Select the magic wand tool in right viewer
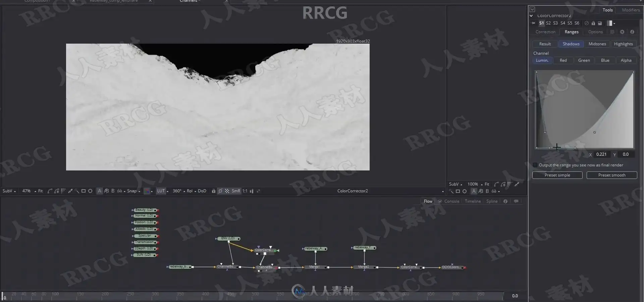Viewport: 644px width, 302px height. [x=451, y=191]
